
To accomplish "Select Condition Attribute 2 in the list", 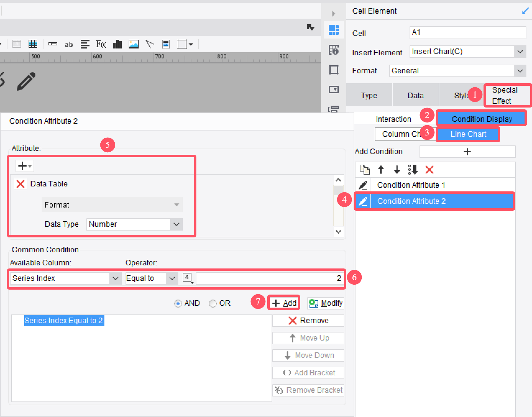I will click(435, 201).
